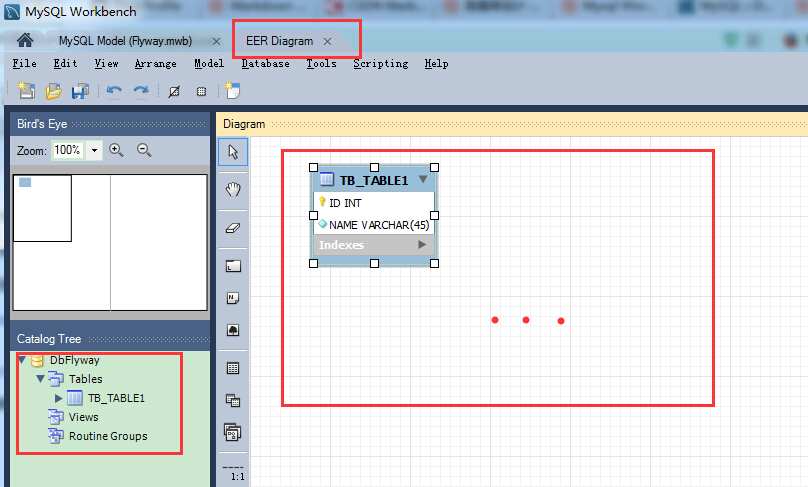Select the place new table tool
This screenshot has width=808, height=487.
233,368
